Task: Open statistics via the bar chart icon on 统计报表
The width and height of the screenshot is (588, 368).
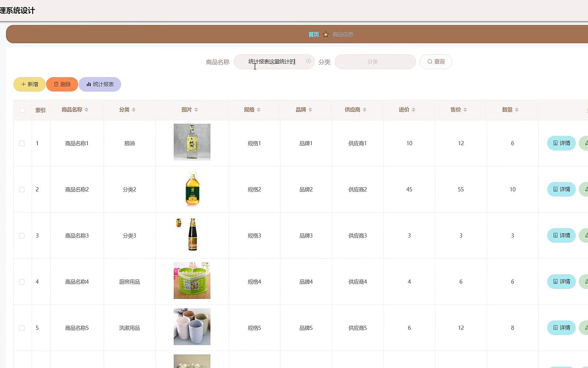Action: [x=89, y=84]
